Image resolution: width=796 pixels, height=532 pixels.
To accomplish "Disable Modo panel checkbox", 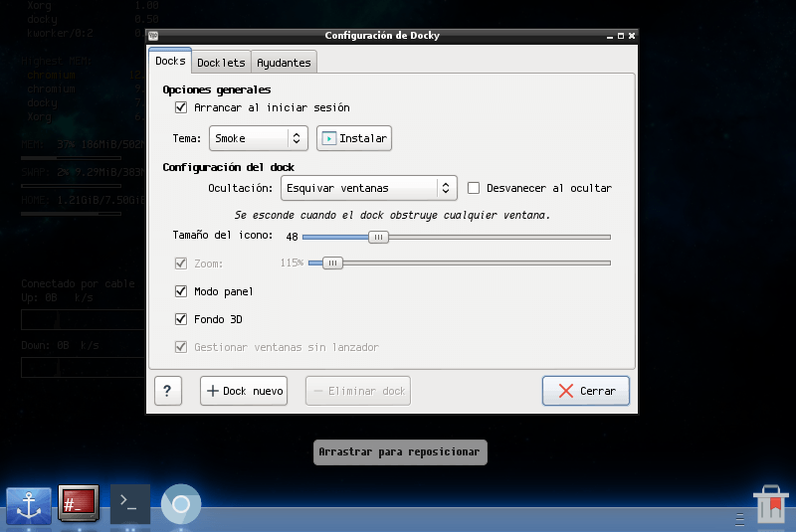I will pyautogui.click(x=181, y=291).
